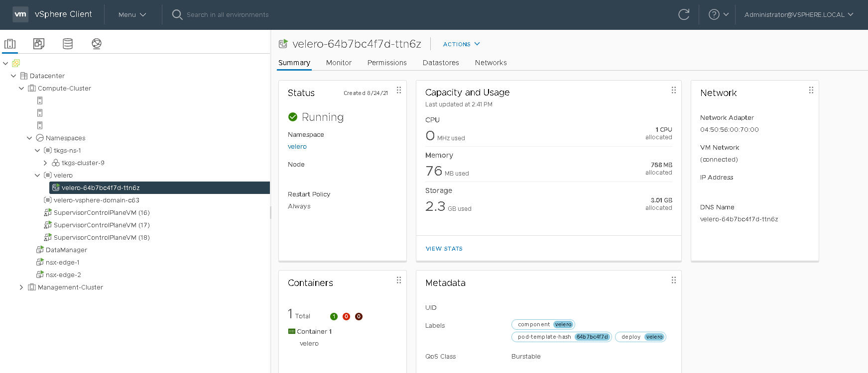The width and height of the screenshot is (868, 373).
Task: Click the Compute-Cluster icon in the tree
Action: 32,88
